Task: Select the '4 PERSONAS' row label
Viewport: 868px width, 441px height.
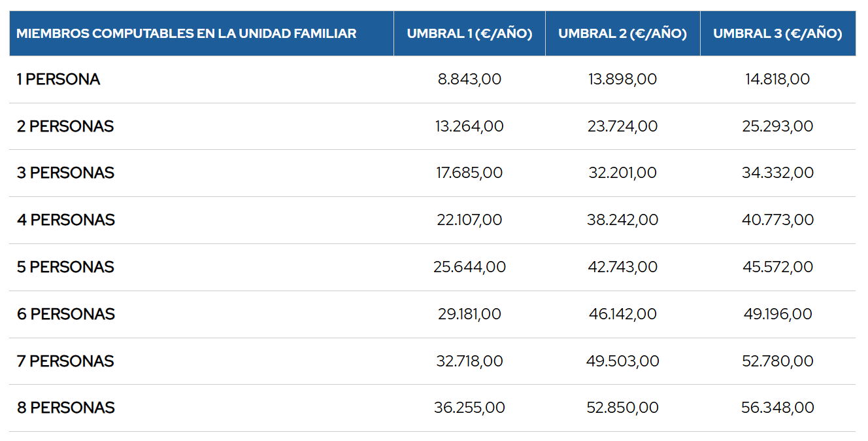Action: (x=66, y=220)
